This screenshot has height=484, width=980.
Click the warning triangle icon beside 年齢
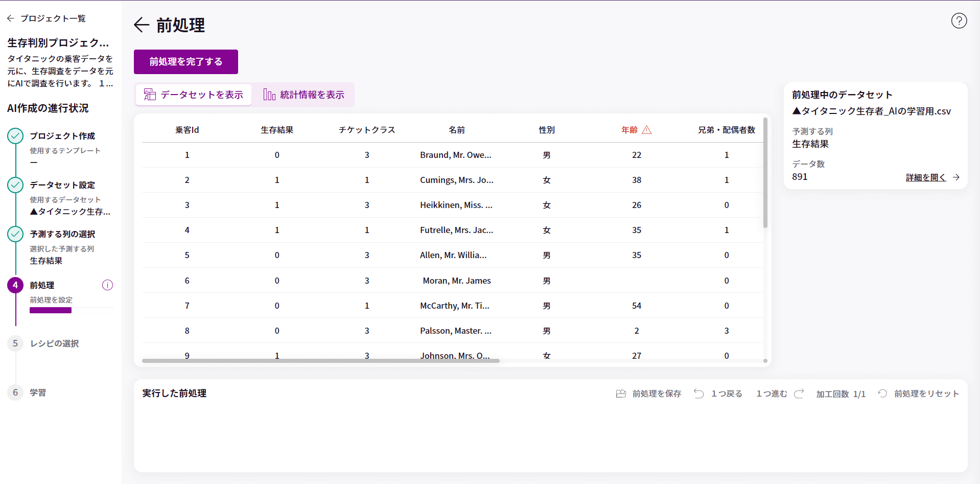[646, 130]
